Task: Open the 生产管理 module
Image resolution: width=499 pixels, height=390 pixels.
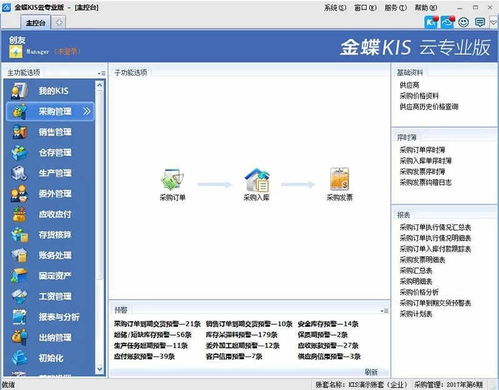Action: (50, 173)
